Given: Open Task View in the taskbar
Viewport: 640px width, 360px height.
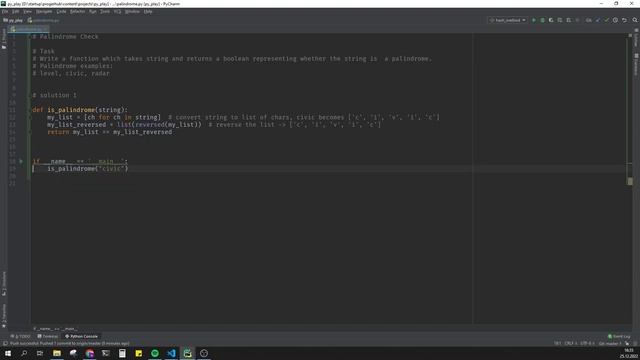Looking at the screenshot, I should pos(40,353).
